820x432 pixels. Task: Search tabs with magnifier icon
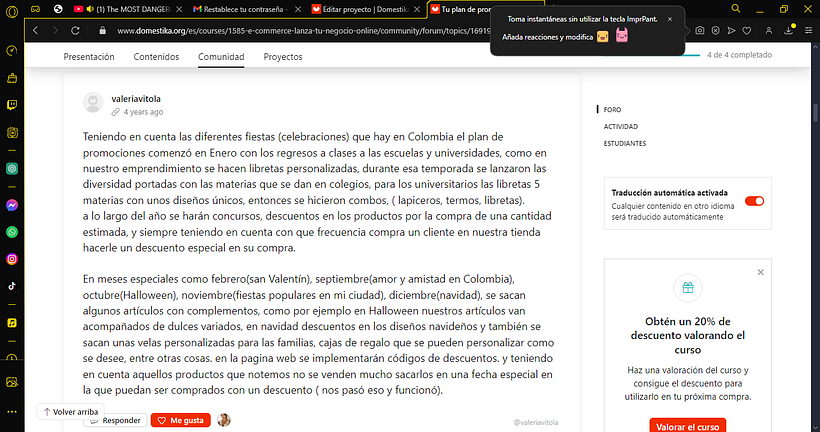click(x=736, y=9)
